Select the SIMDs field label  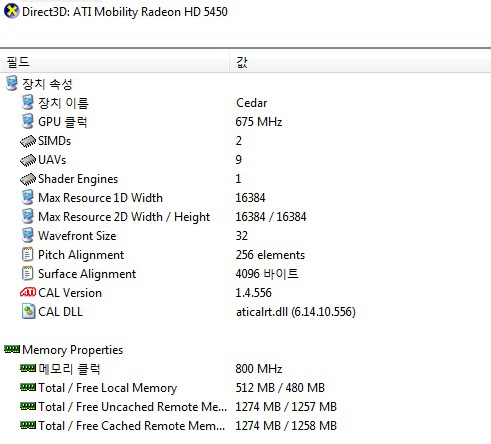[54, 141]
